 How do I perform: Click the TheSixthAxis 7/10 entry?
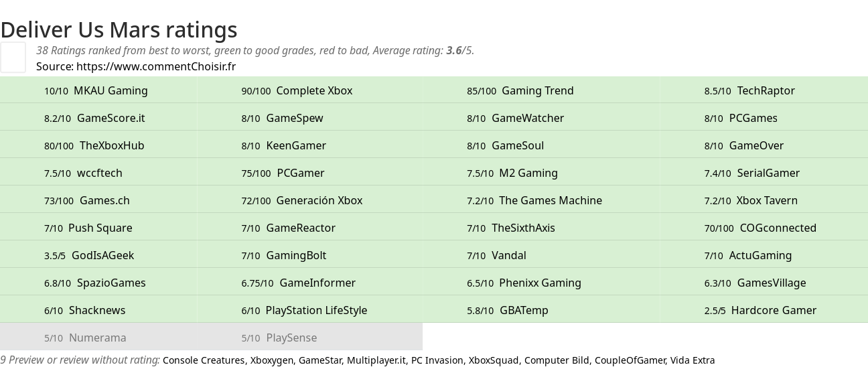pyautogui.click(x=511, y=228)
